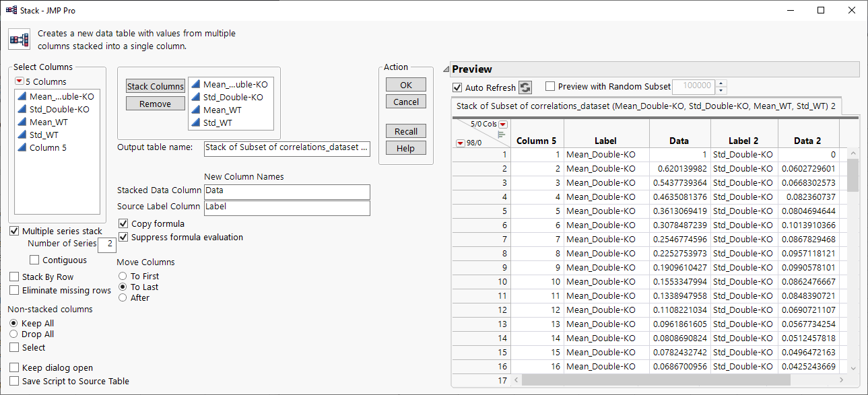Click the Stacked Data Column name field
This screenshot has height=395, width=868.
[287, 192]
